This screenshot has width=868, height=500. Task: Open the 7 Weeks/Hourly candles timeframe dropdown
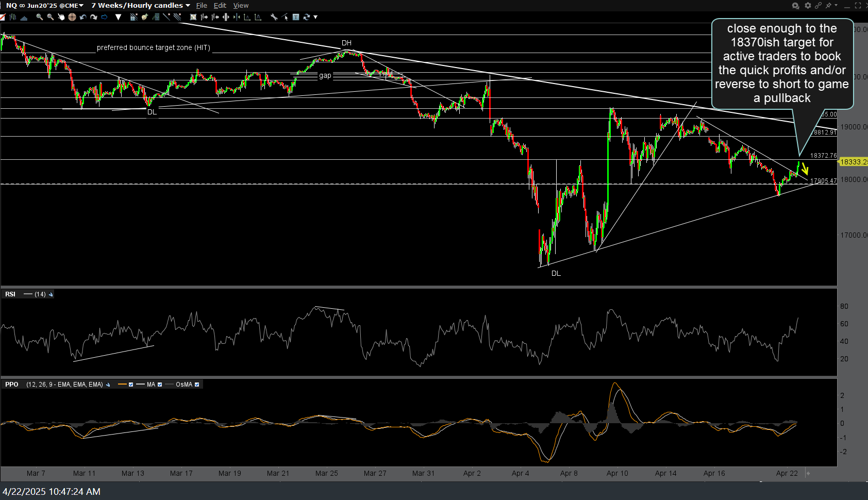point(188,6)
